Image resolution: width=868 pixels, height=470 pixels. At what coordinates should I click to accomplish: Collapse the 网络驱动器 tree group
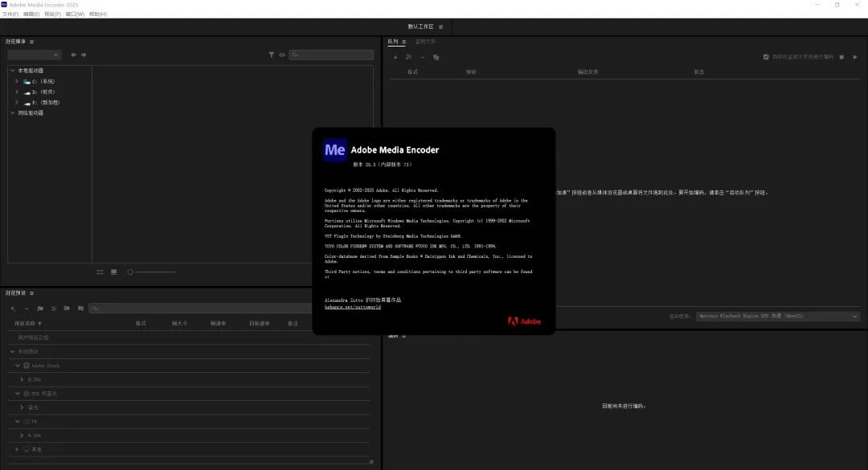tap(13, 113)
